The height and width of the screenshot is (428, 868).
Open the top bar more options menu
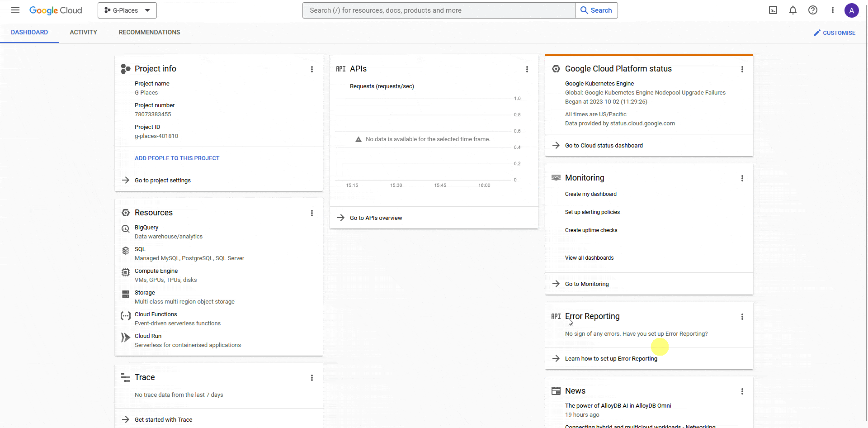point(833,10)
